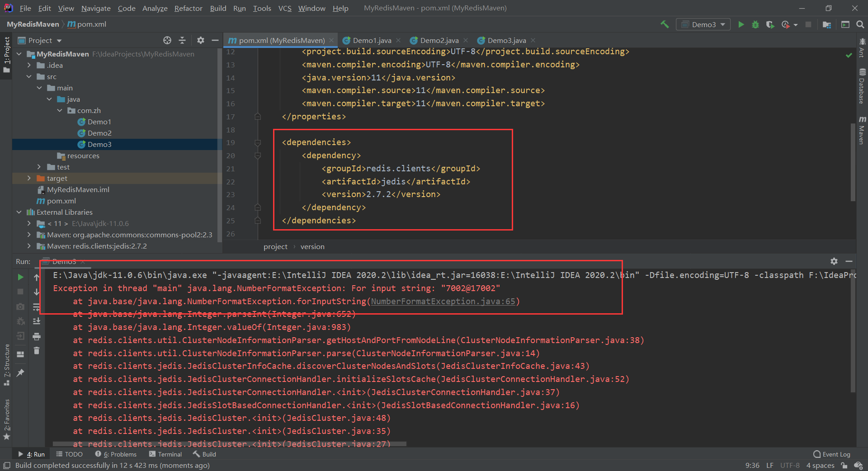Click tool window quick-access icon in status bar
The width and height of the screenshot is (868, 471).
click(x=7, y=466)
